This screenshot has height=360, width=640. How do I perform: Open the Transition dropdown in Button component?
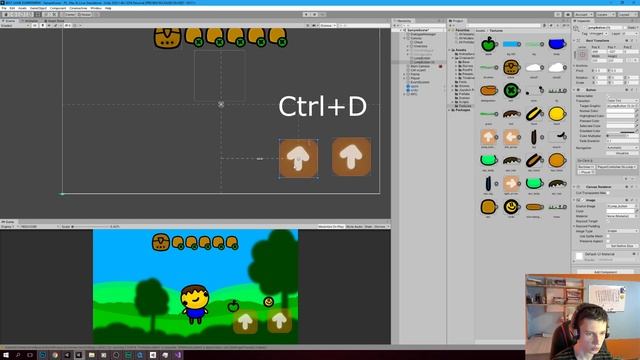pos(622,101)
